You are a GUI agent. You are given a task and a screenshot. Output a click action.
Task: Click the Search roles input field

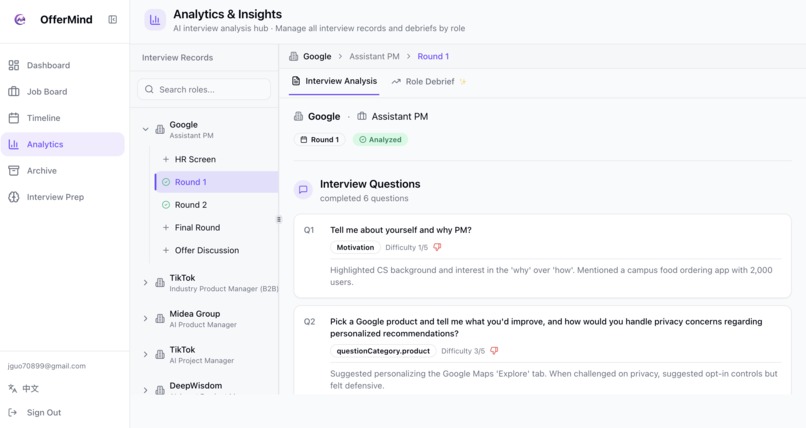[204, 89]
